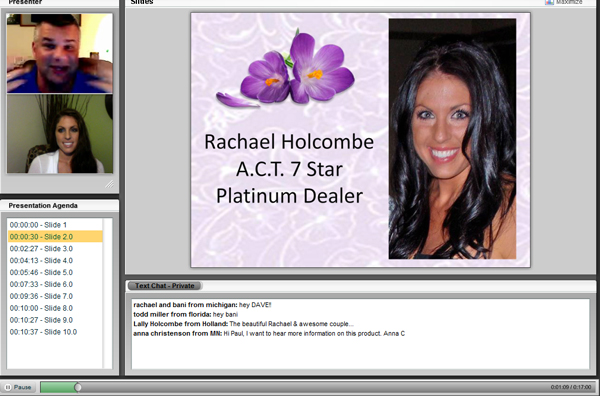600x396 pixels.
Task: Click the Presentation Agenda list scrollbar
Action: point(108,293)
